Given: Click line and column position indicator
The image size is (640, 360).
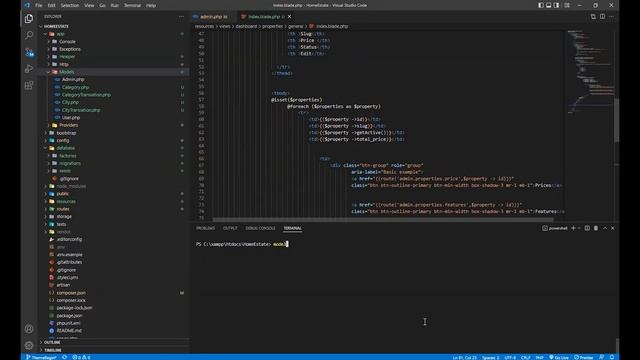Looking at the screenshot, I should [464, 357].
